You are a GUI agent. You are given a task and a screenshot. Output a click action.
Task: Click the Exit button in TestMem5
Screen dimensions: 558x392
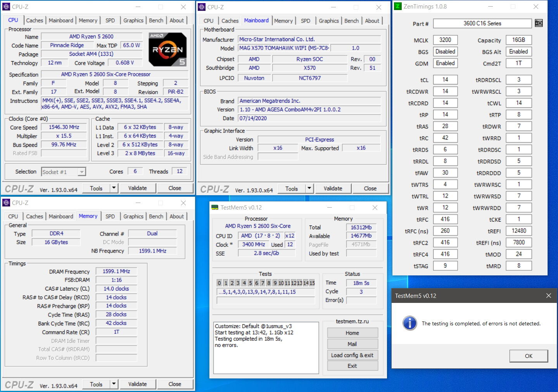point(352,366)
